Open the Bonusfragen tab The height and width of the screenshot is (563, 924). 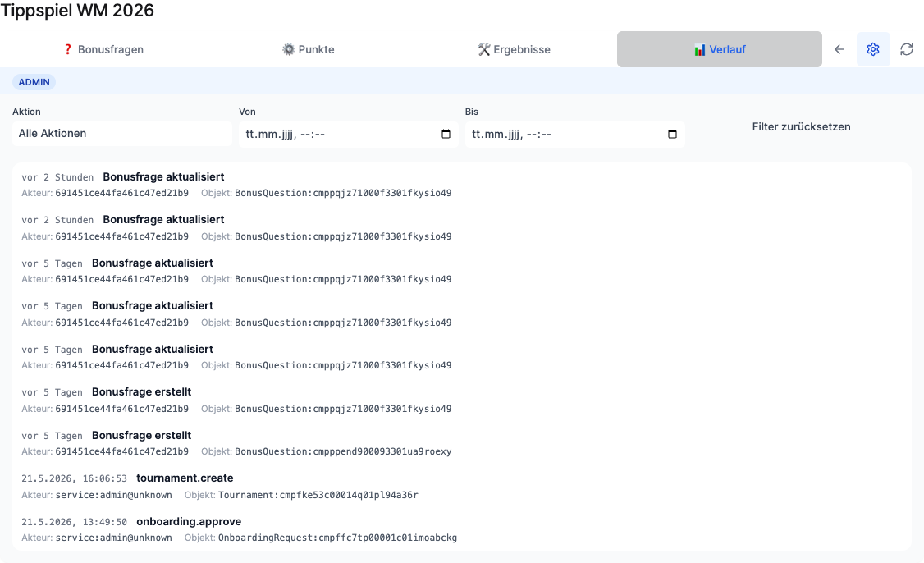click(x=103, y=49)
